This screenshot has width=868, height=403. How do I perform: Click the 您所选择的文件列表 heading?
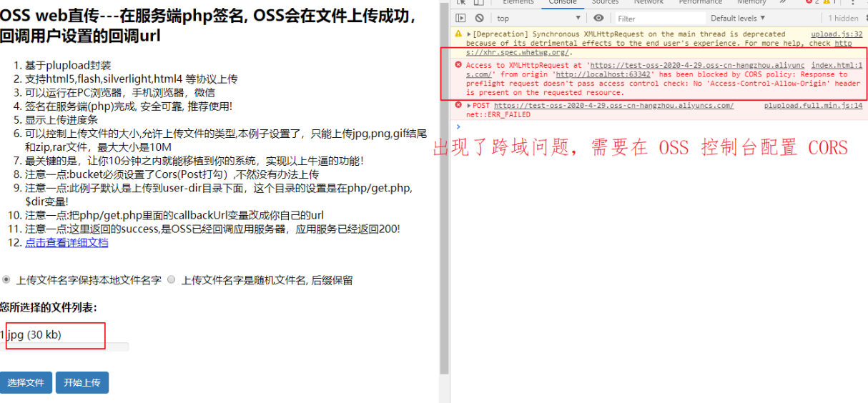point(49,307)
